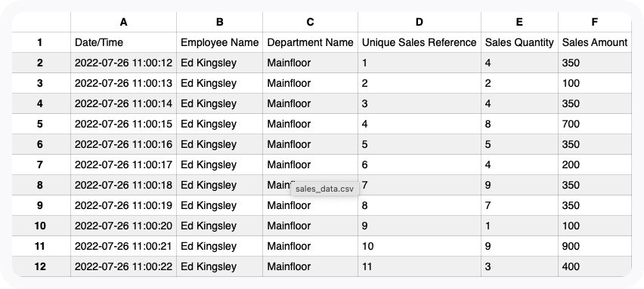Select row 5 header

tap(41, 124)
